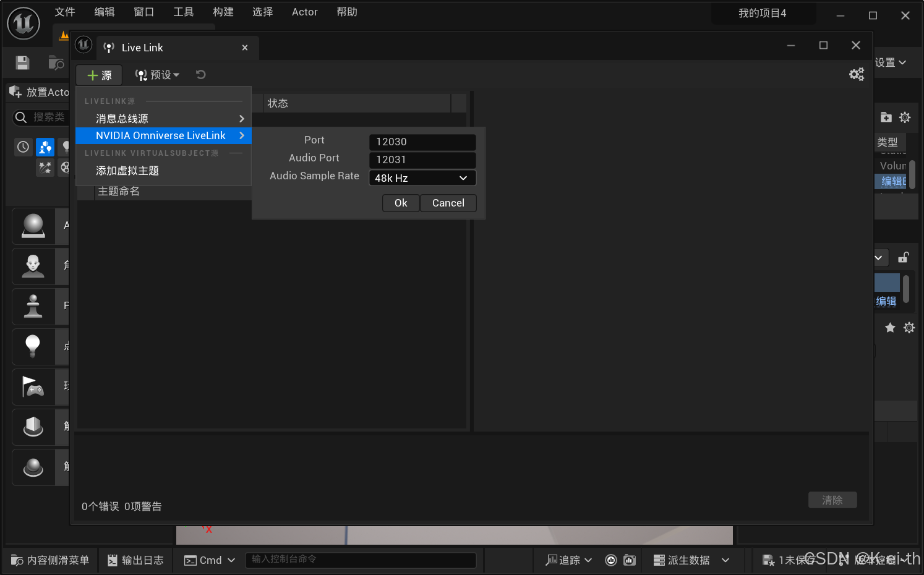Image resolution: width=924 pixels, height=575 pixels.
Task: Click the Live Link settings gears icon
Action: (x=857, y=74)
